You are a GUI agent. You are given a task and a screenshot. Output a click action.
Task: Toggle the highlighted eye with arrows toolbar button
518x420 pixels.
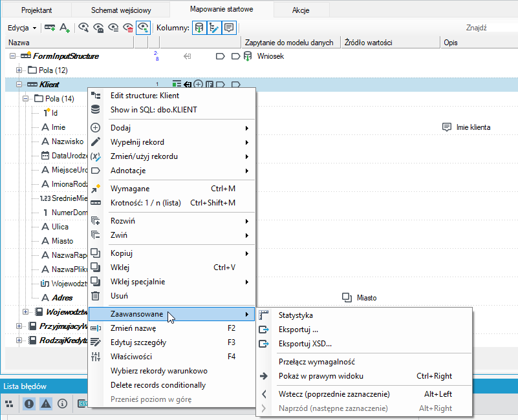pyautogui.click(x=144, y=28)
